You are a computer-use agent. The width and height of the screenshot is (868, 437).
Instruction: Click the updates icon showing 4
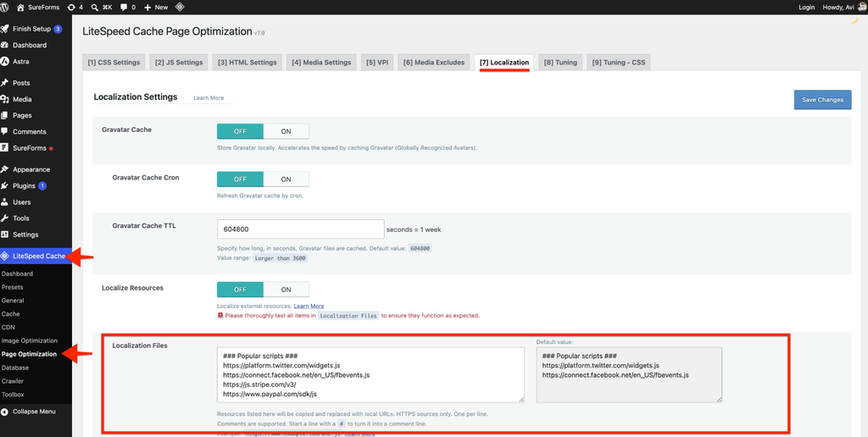click(x=71, y=7)
